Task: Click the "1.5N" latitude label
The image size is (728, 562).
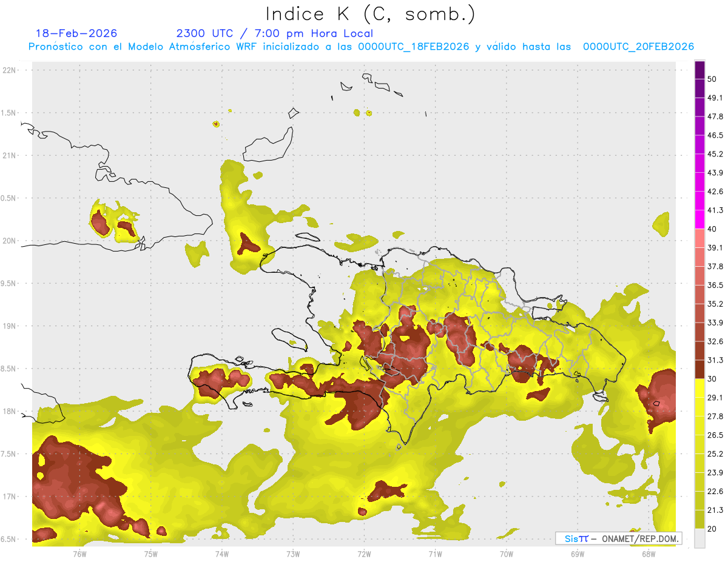Action: [x=8, y=113]
